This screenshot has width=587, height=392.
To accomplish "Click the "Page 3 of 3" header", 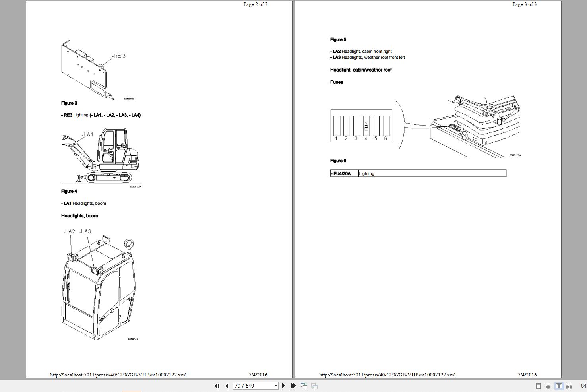I will point(525,4).
